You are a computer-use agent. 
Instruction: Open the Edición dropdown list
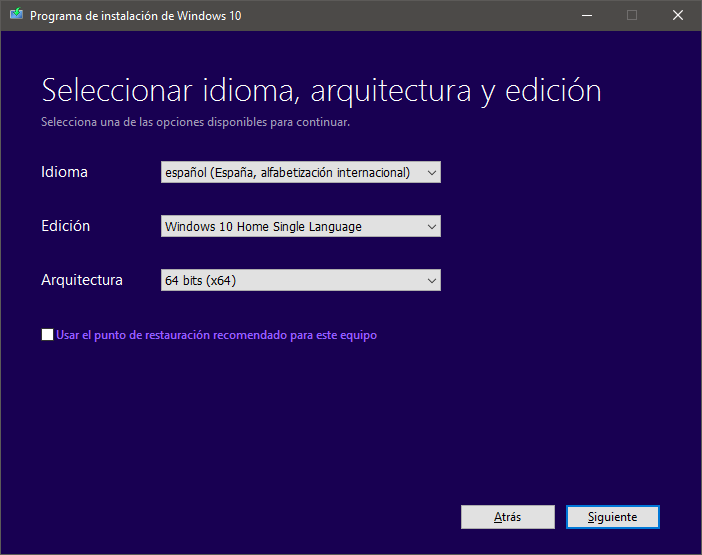tap(301, 226)
